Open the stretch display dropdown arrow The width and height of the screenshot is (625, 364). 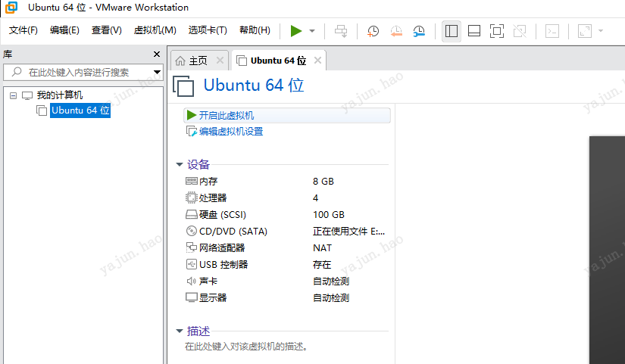(x=601, y=31)
